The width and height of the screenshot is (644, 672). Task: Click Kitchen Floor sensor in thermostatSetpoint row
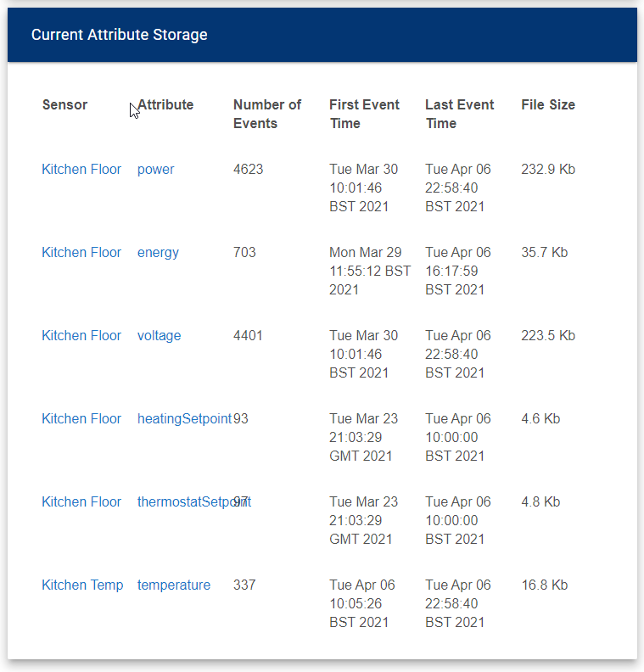pos(81,501)
